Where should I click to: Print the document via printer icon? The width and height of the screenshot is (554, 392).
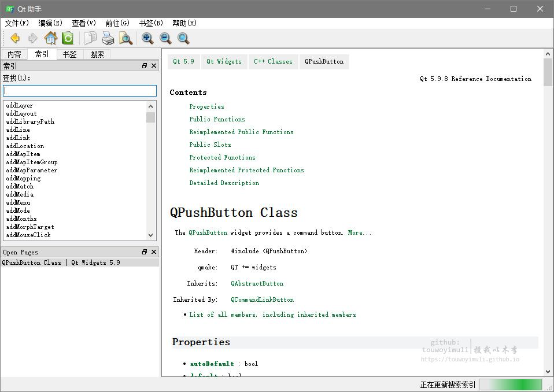tap(108, 38)
